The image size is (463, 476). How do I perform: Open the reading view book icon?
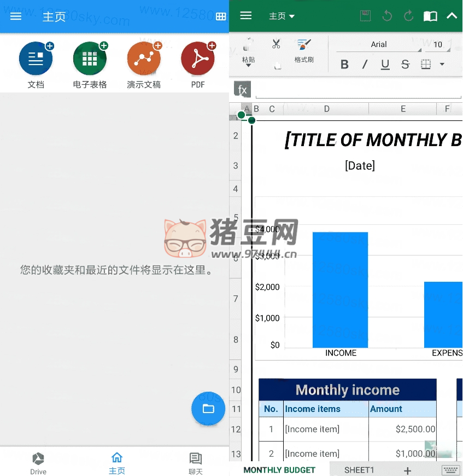click(430, 16)
